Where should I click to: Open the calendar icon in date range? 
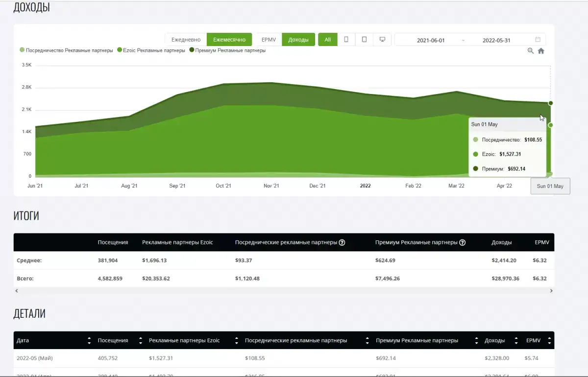point(538,40)
